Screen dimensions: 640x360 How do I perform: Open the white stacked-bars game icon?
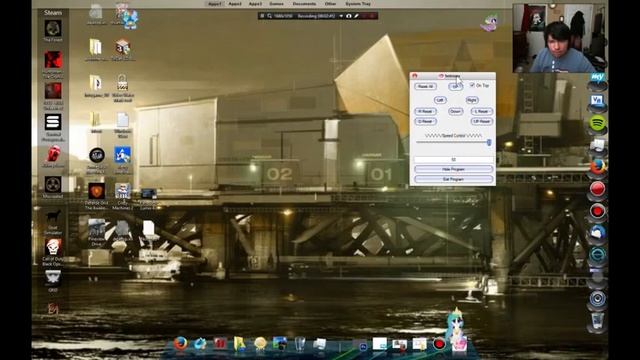53,122
